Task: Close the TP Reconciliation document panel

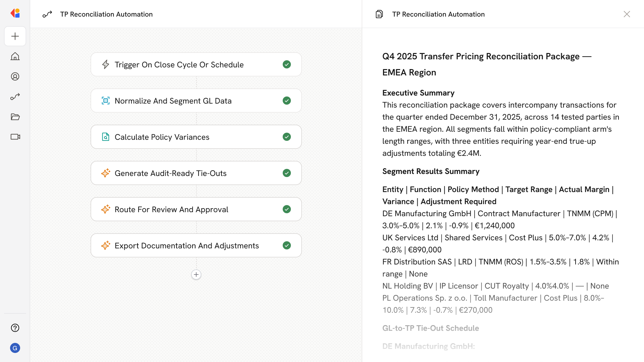Action: [x=627, y=14]
